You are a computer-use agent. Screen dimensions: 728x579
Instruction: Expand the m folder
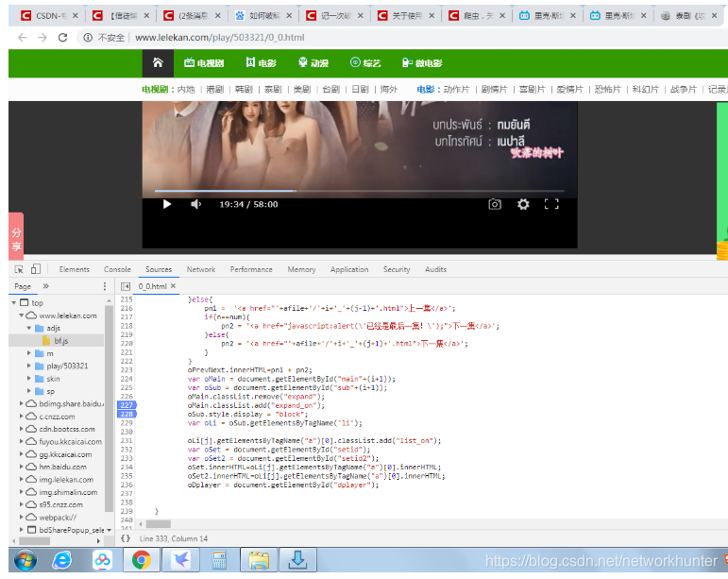point(28,353)
